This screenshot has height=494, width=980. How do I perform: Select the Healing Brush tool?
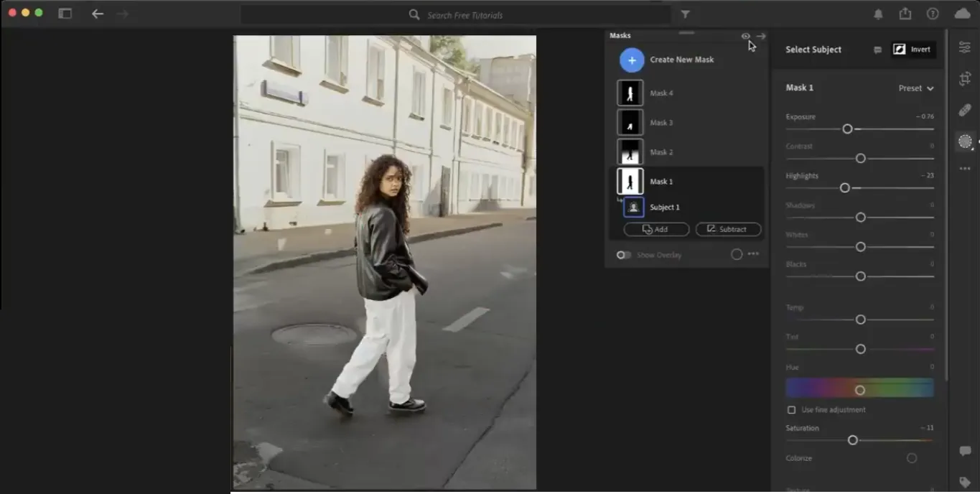[x=964, y=110]
